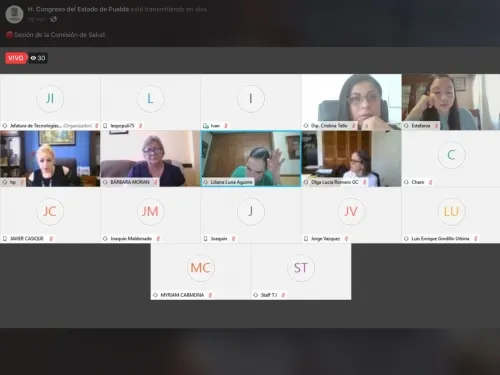Viewport: 500px width, 375px height.
Task: Click muted mic icon next to Charo
Action: (x=430, y=182)
